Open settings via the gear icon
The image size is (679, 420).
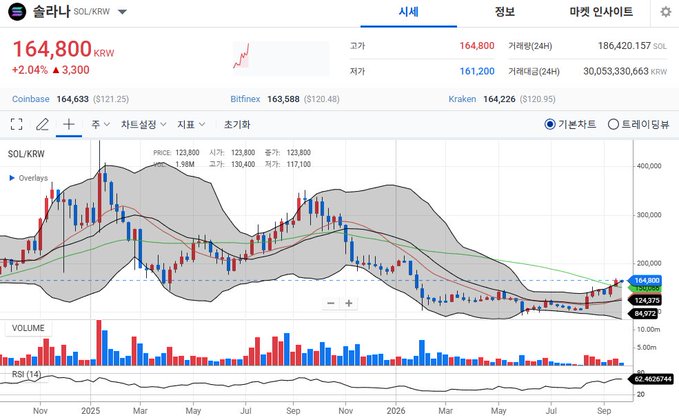click(x=666, y=12)
